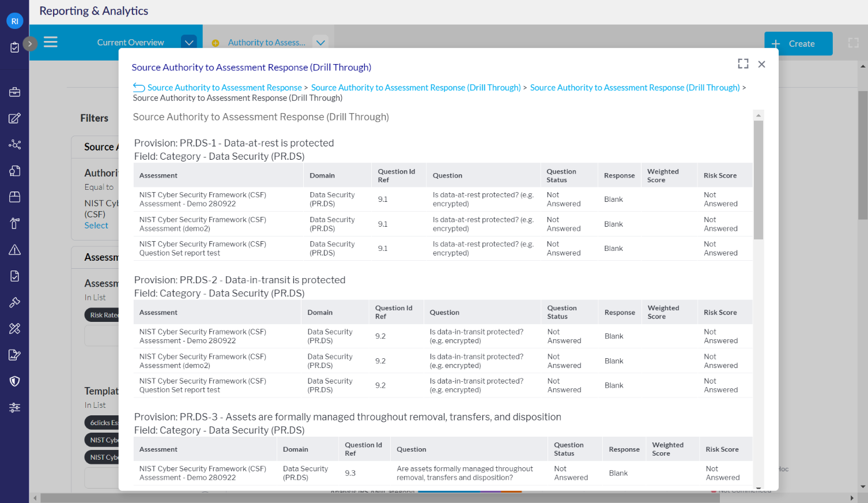This screenshot has width=868, height=503.
Task: Expand the Current Overview dropdown chevron
Action: [188, 43]
